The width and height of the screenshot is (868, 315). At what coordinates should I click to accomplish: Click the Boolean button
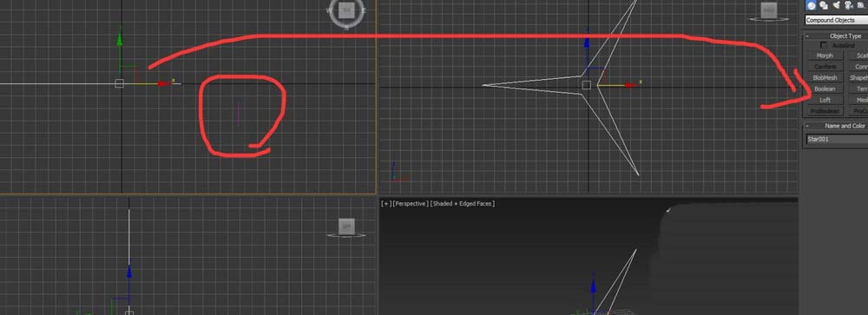[825, 89]
